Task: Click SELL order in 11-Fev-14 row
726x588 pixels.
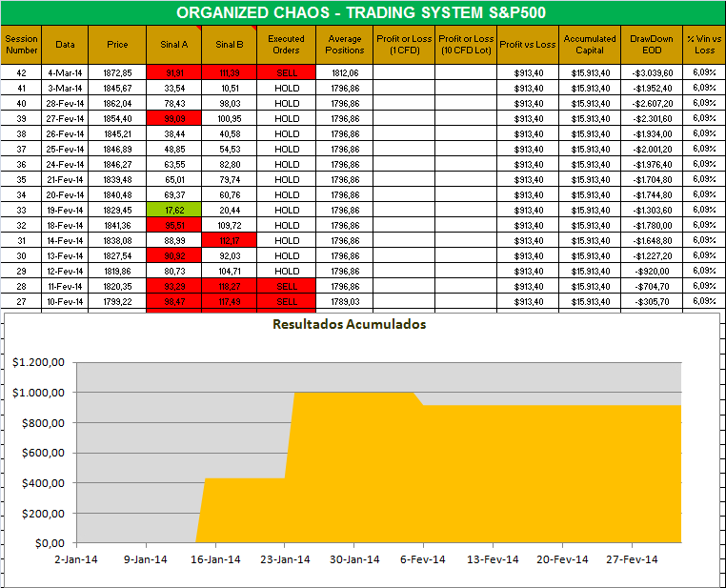Action: click(x=286, y=287)
